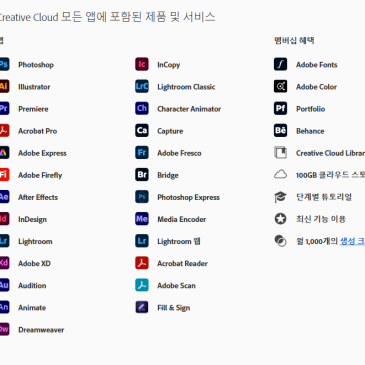Click the Fill & Sign icon
The image size is (365, 365).
[142, 307]
